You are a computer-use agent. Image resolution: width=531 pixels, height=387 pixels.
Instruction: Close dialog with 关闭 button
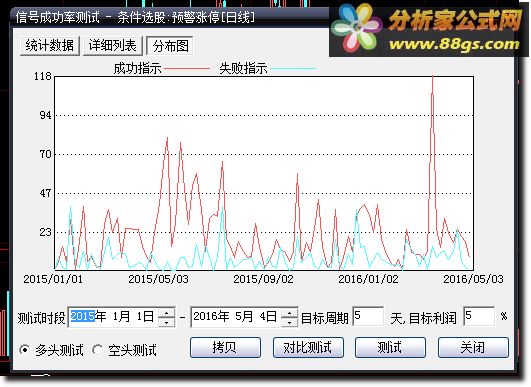[x=473, y=347]
